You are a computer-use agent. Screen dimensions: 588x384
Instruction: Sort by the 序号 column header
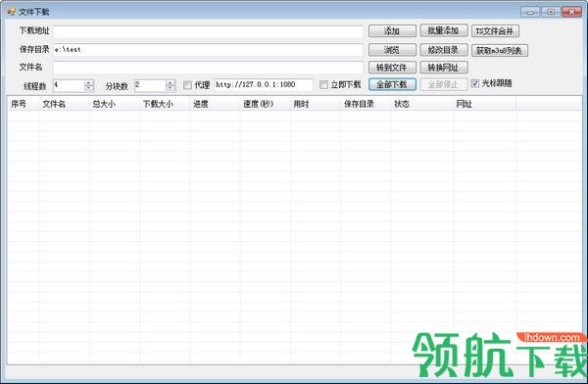tap(24, 104)
